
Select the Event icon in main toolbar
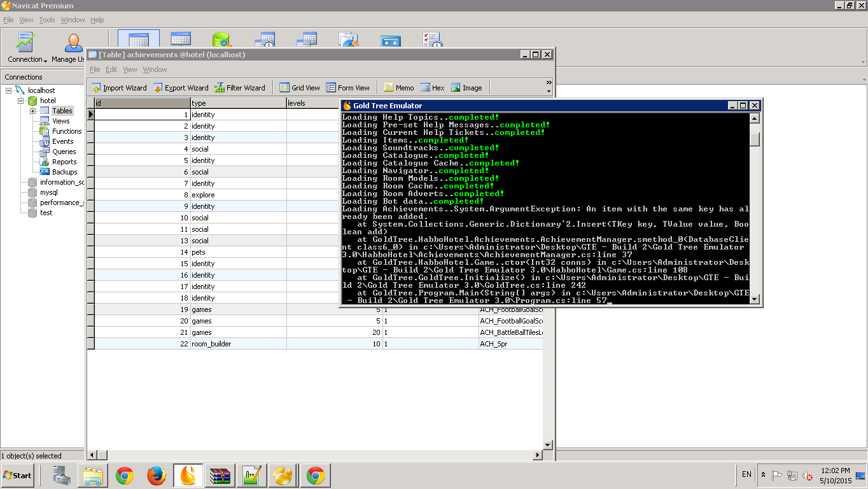click(x=264, y=39)
